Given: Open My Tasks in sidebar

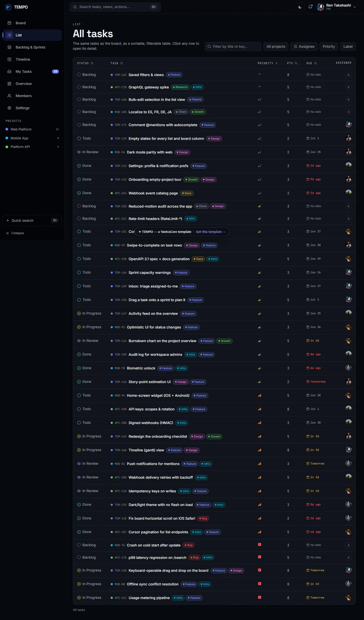Looking at the screenshot, I should pos(32,72).
